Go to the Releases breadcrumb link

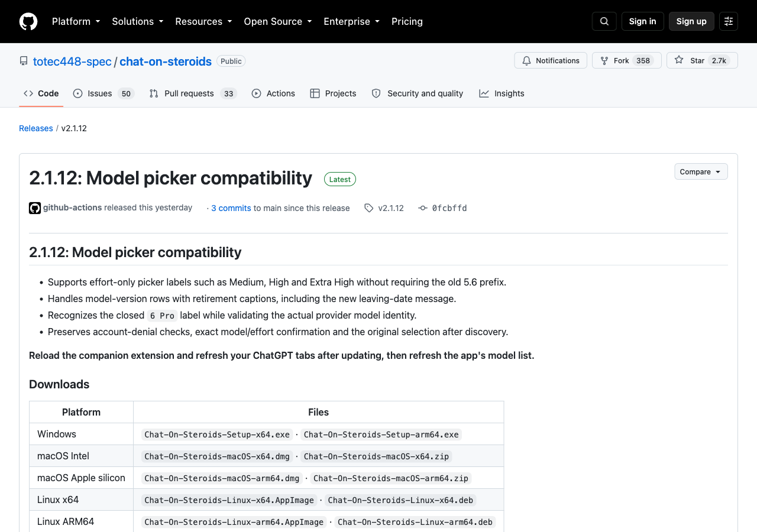[36, 128]
